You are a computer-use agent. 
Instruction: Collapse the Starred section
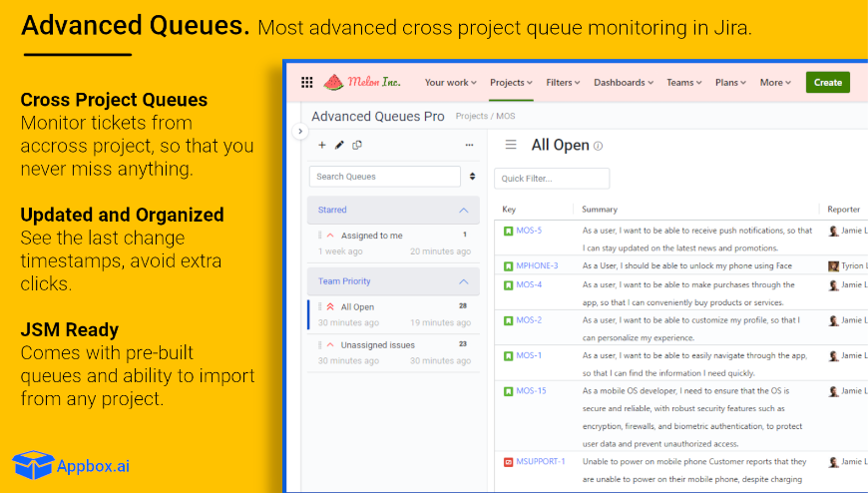[463, 210]
